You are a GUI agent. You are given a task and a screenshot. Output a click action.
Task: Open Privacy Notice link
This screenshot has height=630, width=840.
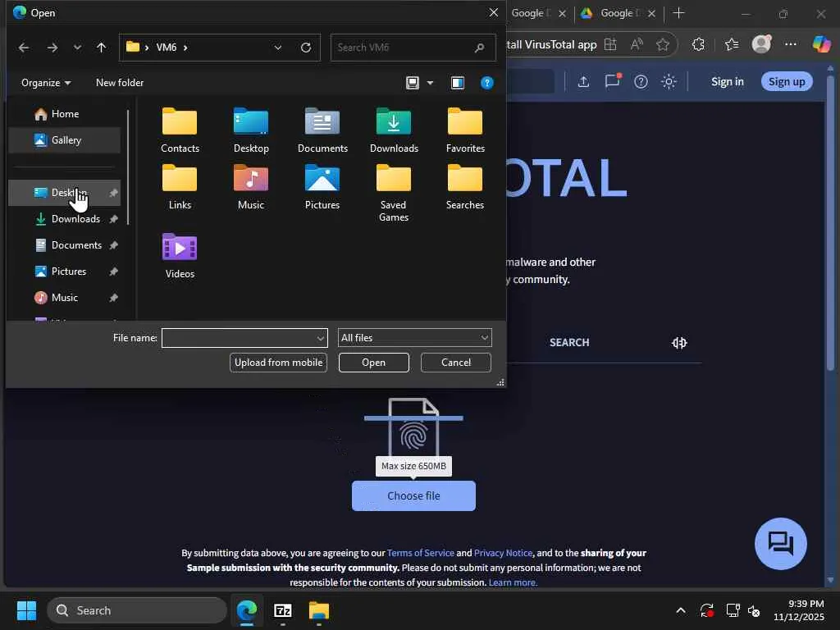pos(503,553)
